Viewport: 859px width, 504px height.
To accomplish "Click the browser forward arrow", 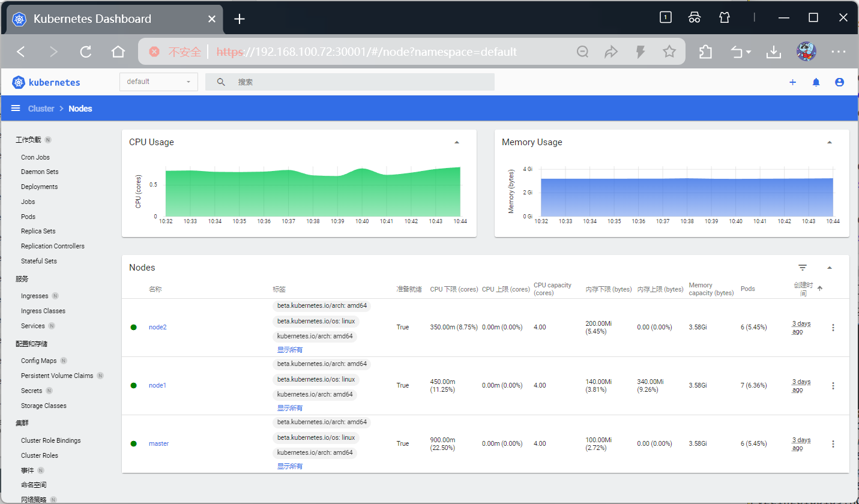I will pos(53,52).
